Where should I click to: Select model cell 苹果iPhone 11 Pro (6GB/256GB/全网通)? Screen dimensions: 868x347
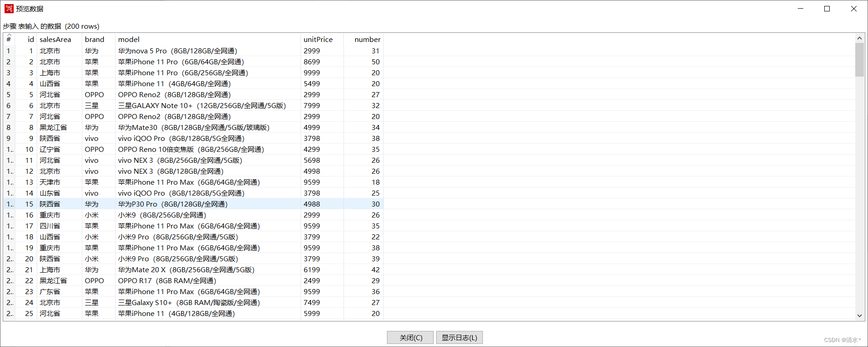coord(183,73)
